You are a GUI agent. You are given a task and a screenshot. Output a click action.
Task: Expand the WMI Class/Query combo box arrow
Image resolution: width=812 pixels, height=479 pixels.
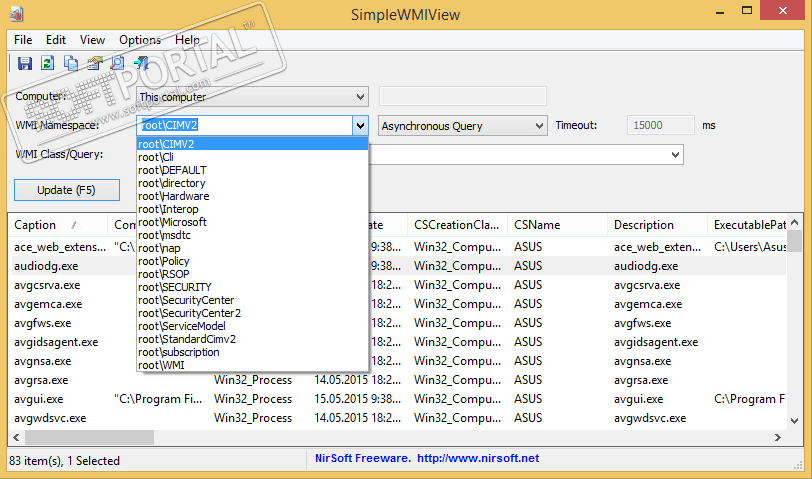675,154
